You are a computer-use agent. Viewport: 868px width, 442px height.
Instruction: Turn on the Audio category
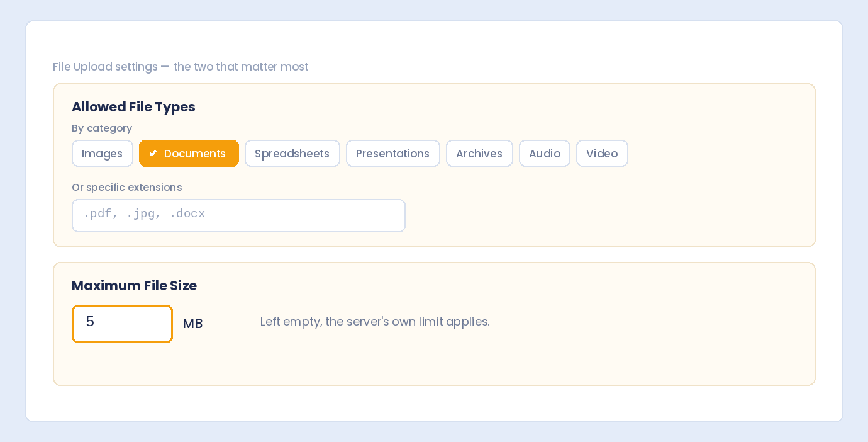coord(545,154)
